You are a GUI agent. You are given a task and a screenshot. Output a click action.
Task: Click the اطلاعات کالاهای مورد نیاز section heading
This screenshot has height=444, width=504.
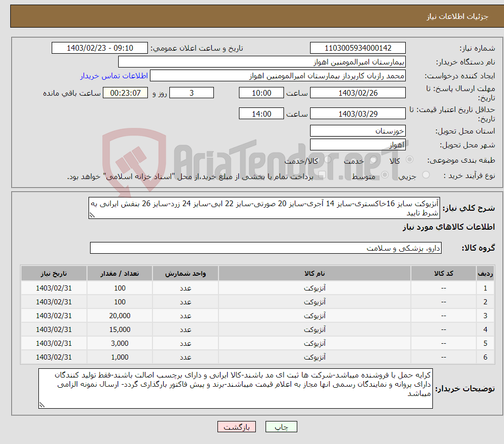coord(449,227)
